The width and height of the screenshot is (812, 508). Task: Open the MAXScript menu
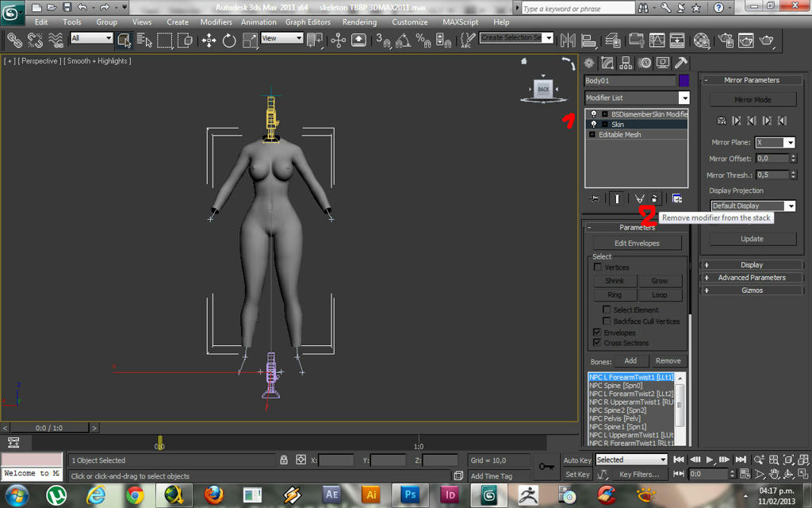click(x=461, y=22)
